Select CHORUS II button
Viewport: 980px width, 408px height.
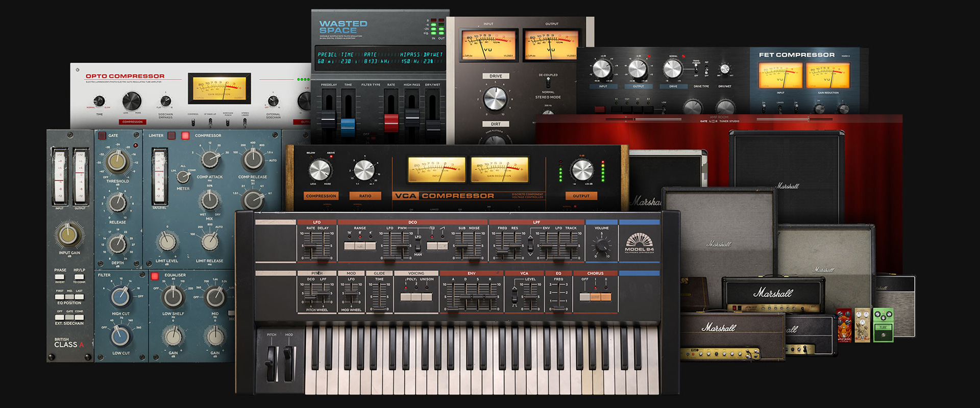coord(606,296)
